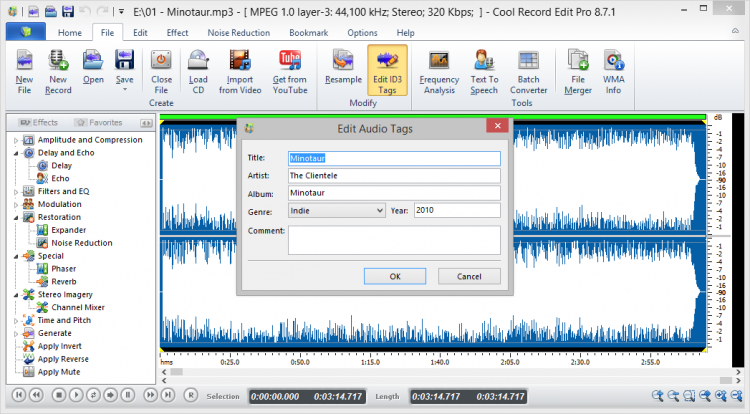Open the Noise Reduction ribbon tab
The height and width of the screenshot is (414, 750).
coord(239,33)
